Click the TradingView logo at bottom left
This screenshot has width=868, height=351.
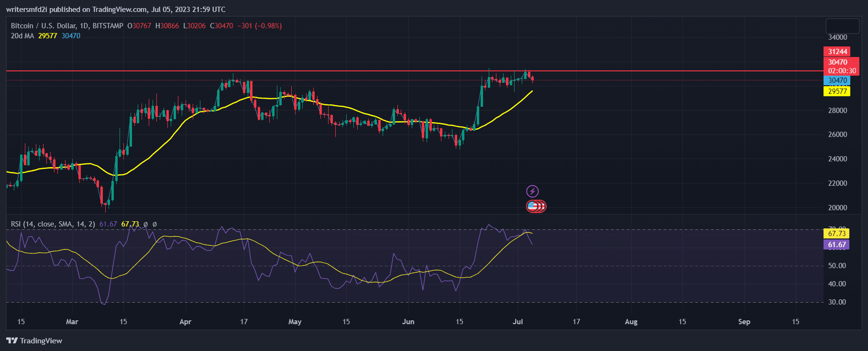[34, 340]
